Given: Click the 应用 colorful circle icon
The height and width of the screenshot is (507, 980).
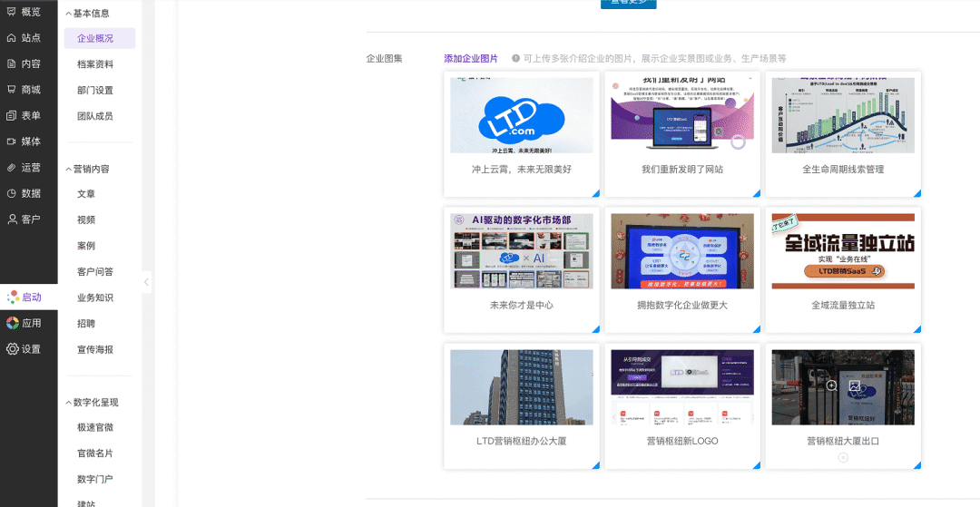Looking at the screenshot, I should (x=13, y=323).
